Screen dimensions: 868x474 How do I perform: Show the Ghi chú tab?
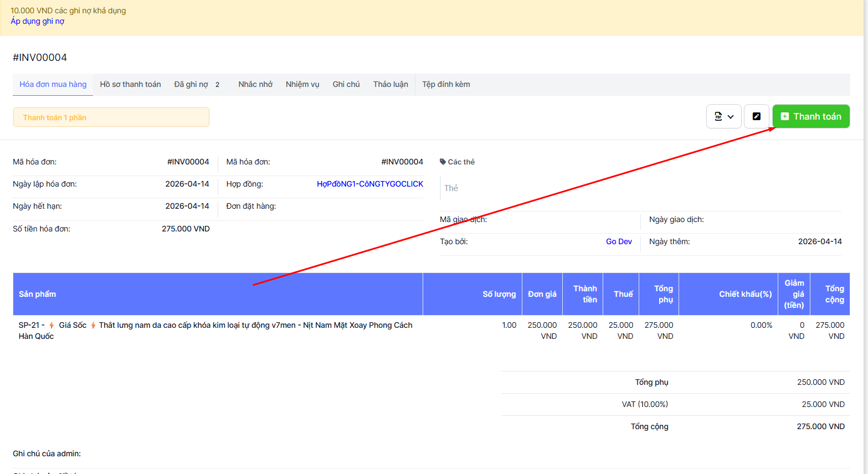point(346,84)
